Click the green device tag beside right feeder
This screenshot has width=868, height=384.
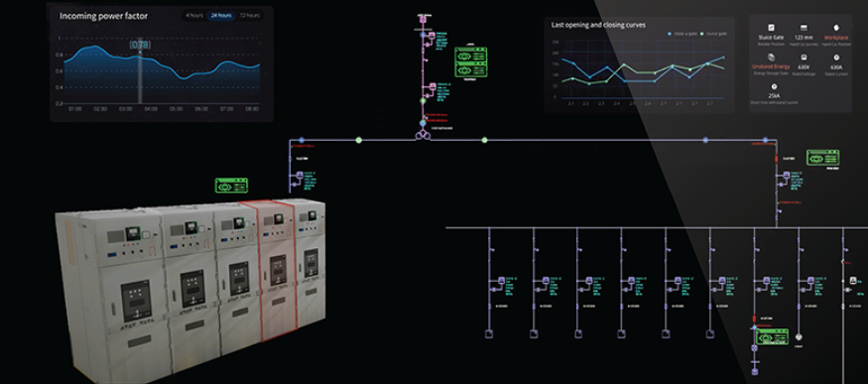[822, 157]
